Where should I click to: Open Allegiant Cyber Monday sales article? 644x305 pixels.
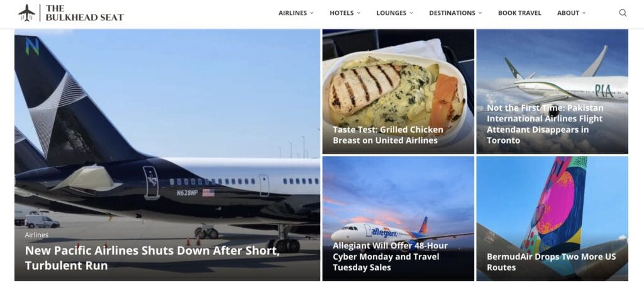(390, 256)
